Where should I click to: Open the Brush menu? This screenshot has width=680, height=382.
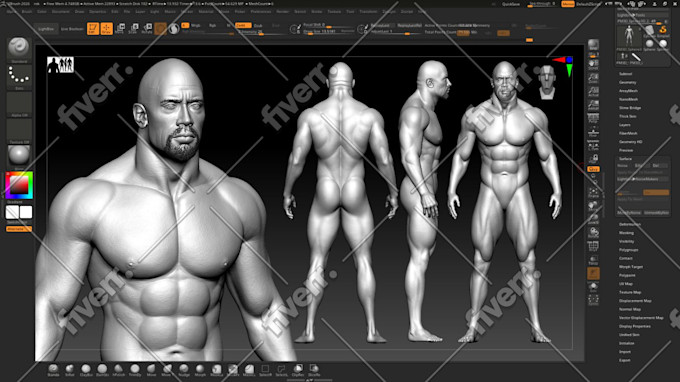coord(27,11)
